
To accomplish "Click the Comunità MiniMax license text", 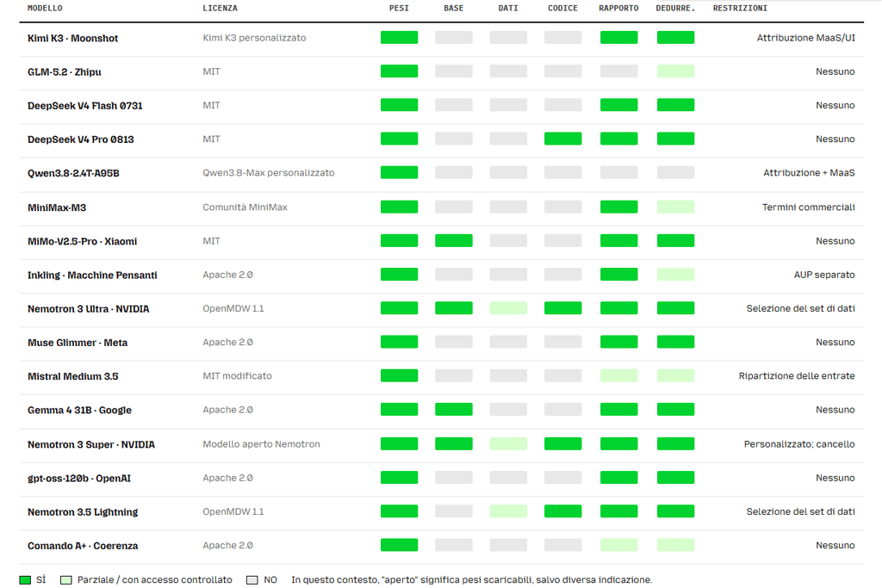I will coord(245,207).
